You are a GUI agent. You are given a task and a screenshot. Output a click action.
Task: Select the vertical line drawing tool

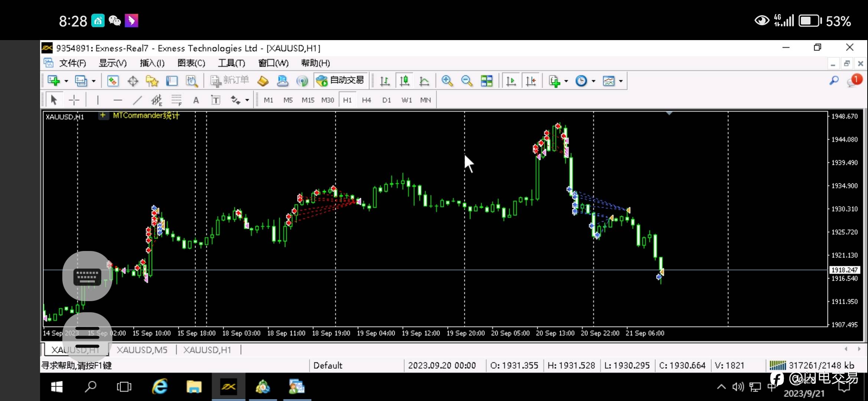(98, 100)
